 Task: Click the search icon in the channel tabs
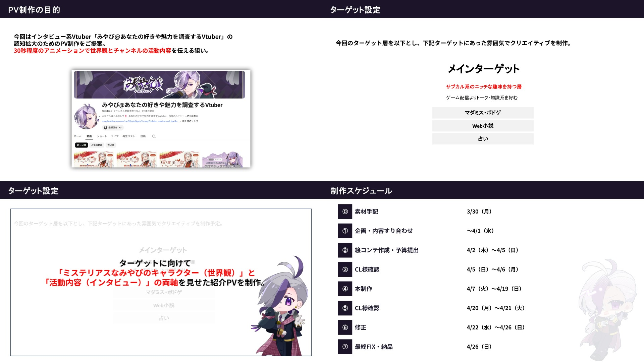click(154, 136)
